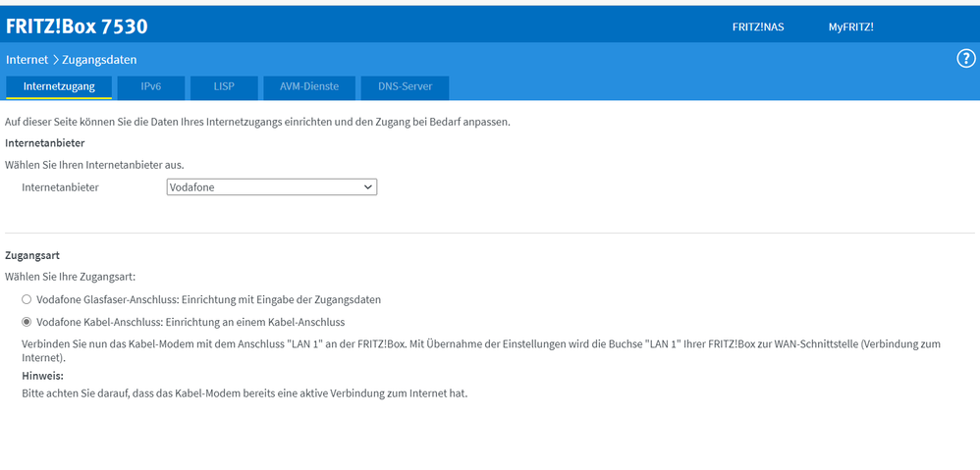Image resolution: width=980 pixels, height=470 pixels.
Task: Click the Zugangsart heading text
Action: pyautogui.click(x=31, y=255)
